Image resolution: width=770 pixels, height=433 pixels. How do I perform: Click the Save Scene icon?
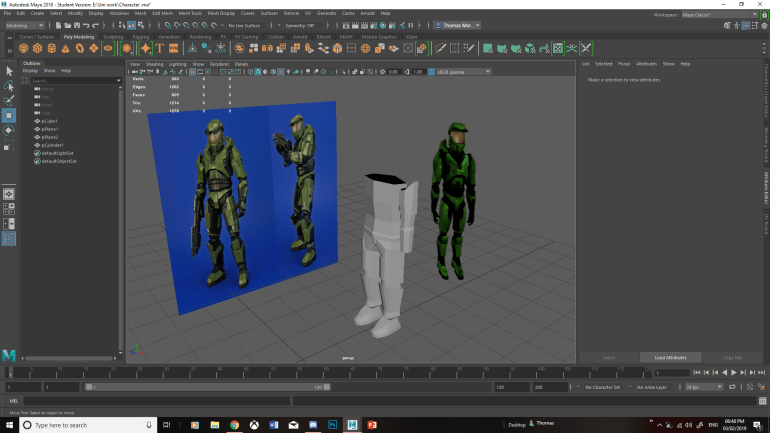[77, 26]
